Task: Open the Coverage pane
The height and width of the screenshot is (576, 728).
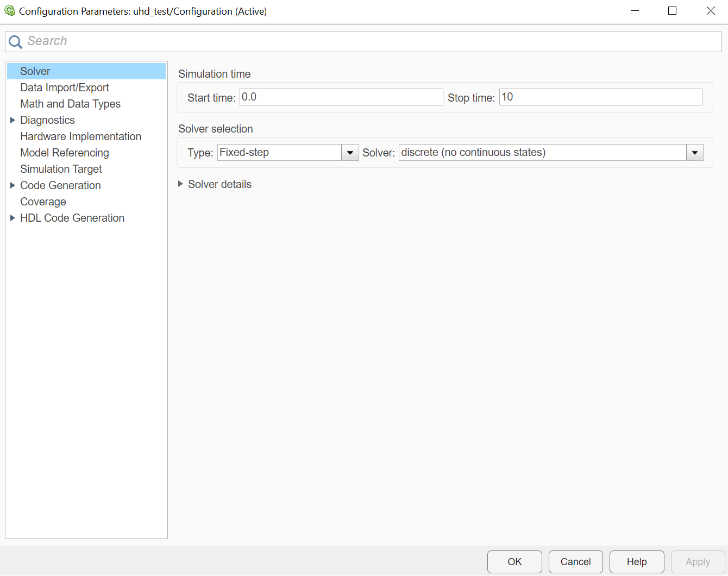Action: point(43,202)
